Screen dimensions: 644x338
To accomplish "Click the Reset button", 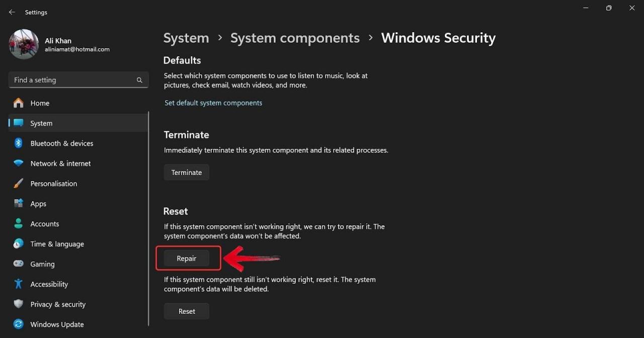I will tap(186, 311).
